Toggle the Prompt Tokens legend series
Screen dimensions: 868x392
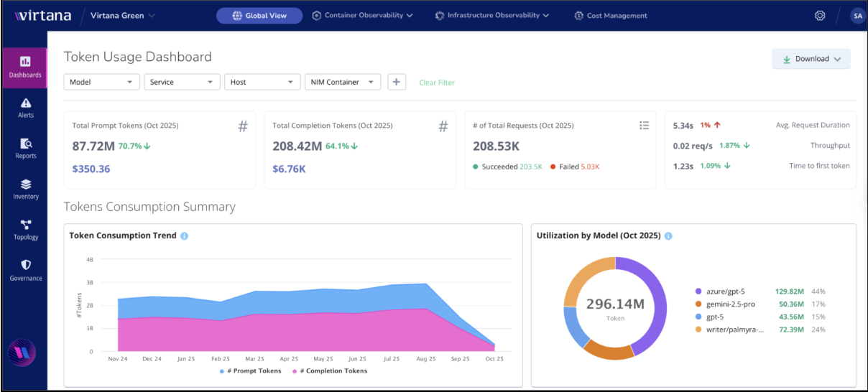tap(251, 371)
